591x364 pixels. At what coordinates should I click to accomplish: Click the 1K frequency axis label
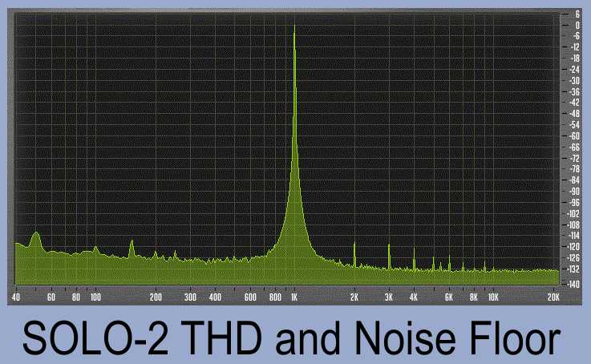pyautogui.click(x=294, y=297)
